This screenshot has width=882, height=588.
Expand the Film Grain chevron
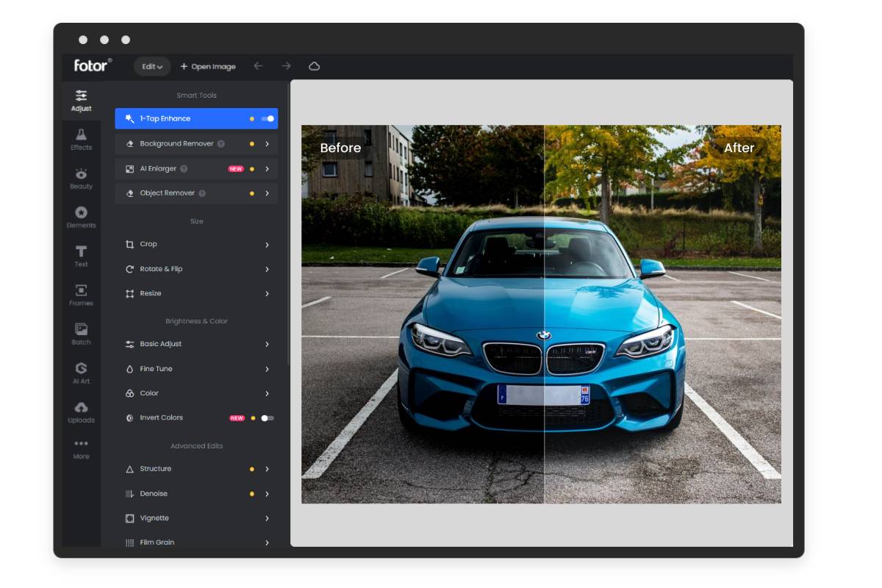(x=267, y=542)
